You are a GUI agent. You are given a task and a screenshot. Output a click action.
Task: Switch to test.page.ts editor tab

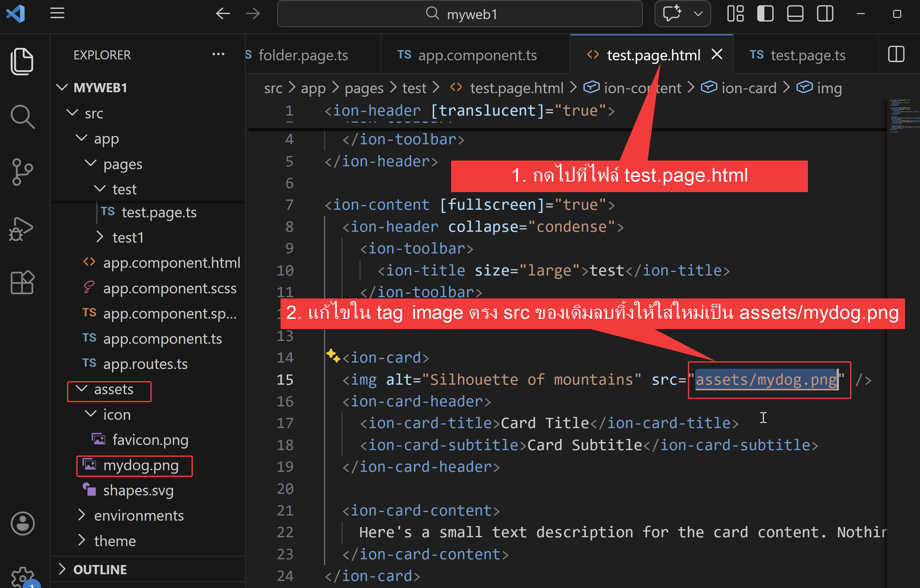[807, 56]
